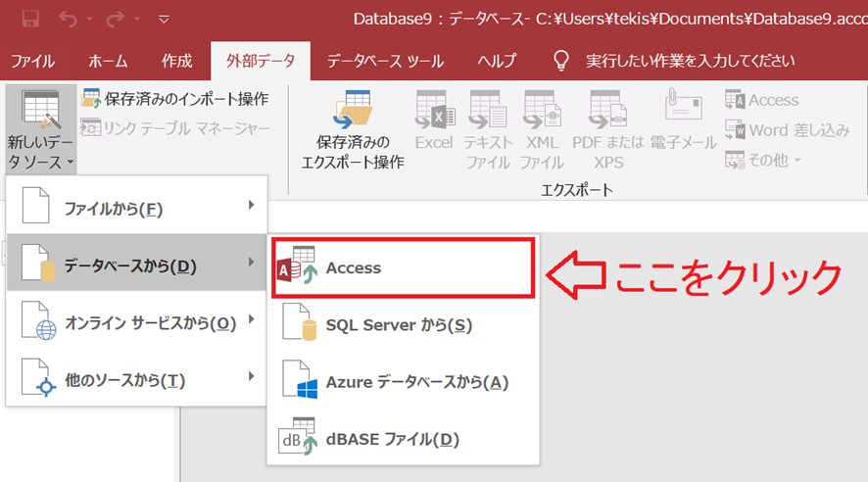868x482 pixels.
Task: Click the Save icon in title bar
Action: tap(29, 19)
